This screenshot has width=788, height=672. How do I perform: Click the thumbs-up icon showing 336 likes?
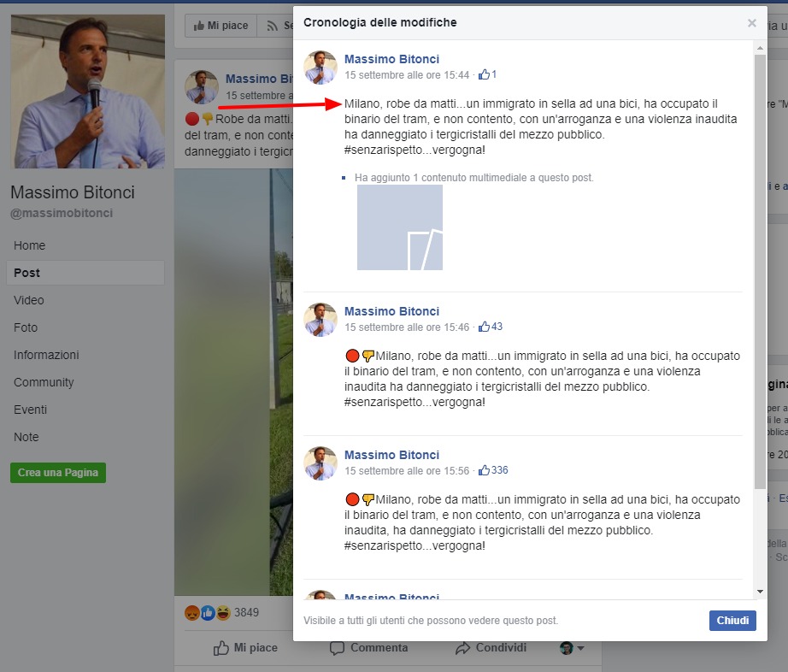pyautogui.click(x=484, y=470)
